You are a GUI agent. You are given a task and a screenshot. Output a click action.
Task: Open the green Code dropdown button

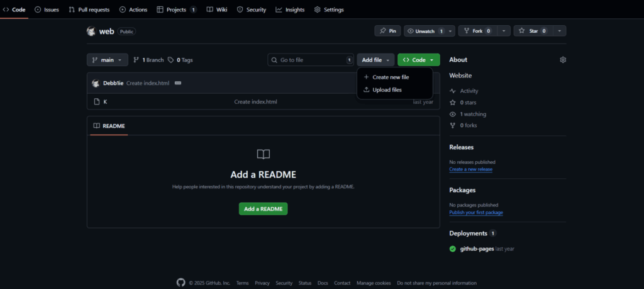click(418, 60)
